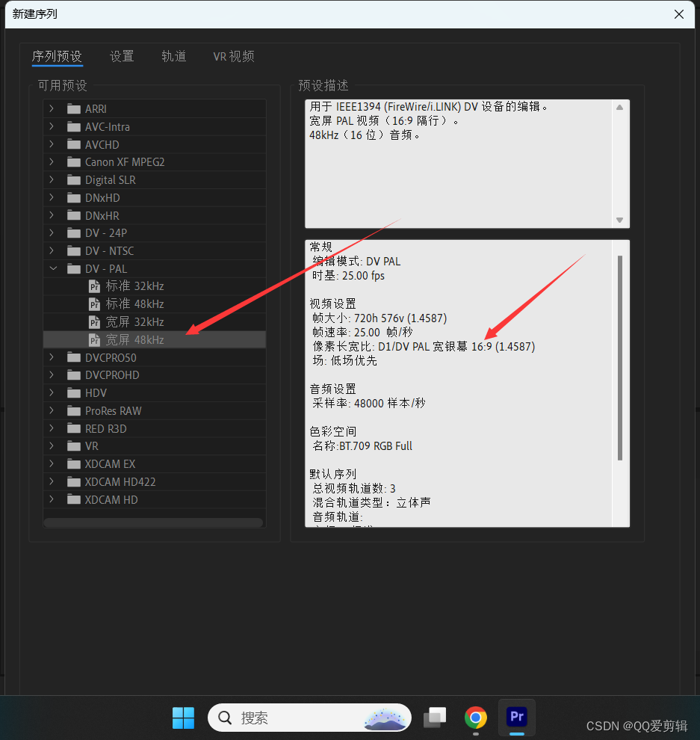Expand the XDCAM EX preset folder
Viewport: 700px width, 740px height.
(52, 464)
